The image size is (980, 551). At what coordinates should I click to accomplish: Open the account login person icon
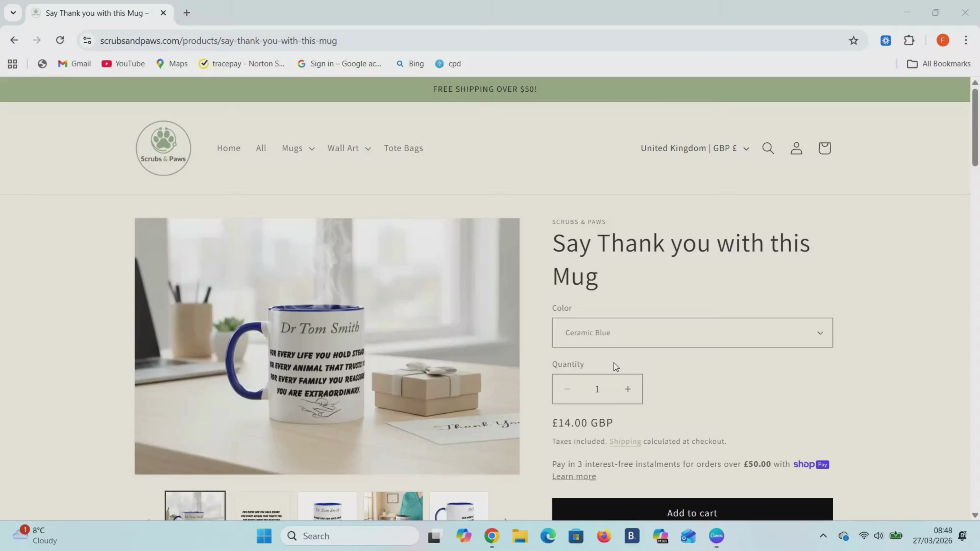(x=796, y=148)
